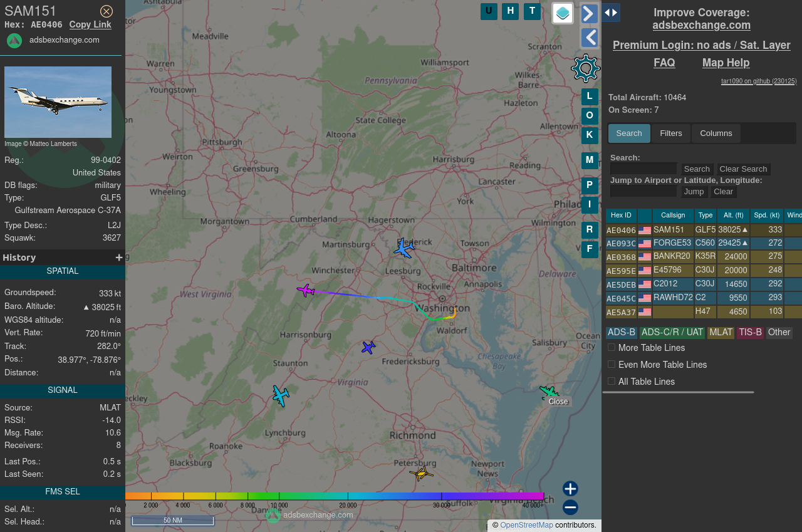Switch to the Search tab
Viewport: 802px width, 532px height.
point(629,133)
